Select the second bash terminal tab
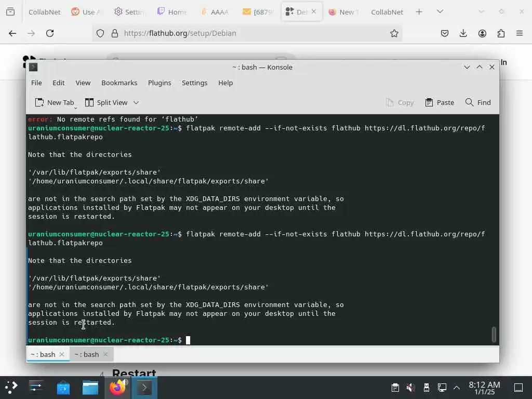This screenshot has height=399, width=532. coord(87,354)
